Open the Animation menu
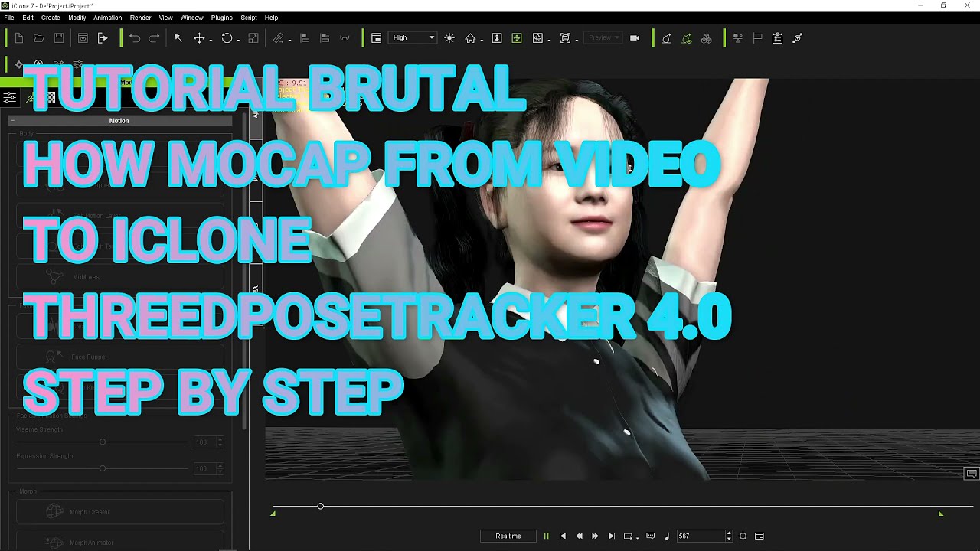Screen dimensions: 980x551 (108, 18)
